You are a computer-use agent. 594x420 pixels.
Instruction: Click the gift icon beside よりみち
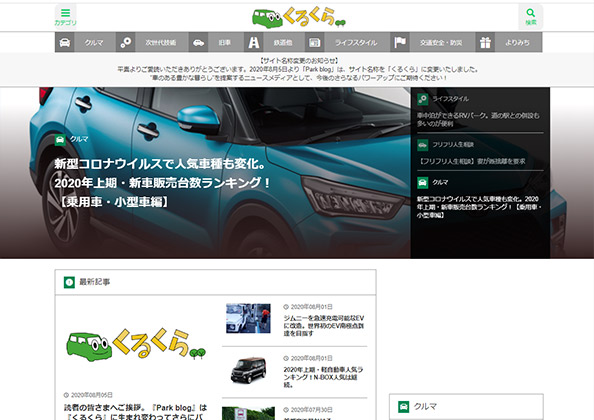(x=485, y=42)
